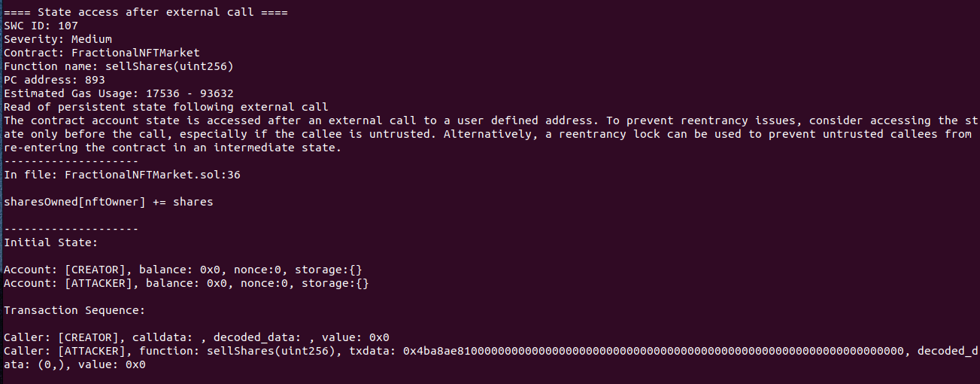Click the "Caller: [CREATOR]" transaction line

point(196,337)
